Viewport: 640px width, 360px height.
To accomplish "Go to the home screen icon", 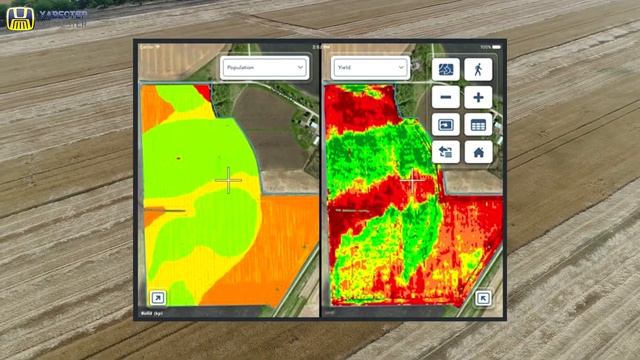I will (x=478, y=152).
